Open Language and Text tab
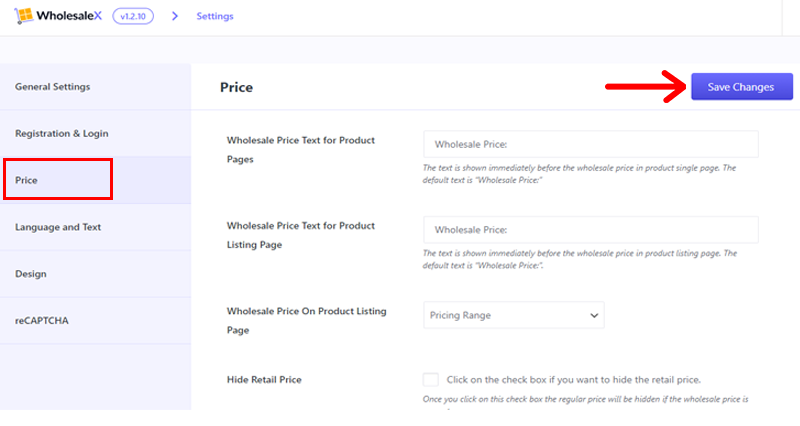 click(95, 227)
